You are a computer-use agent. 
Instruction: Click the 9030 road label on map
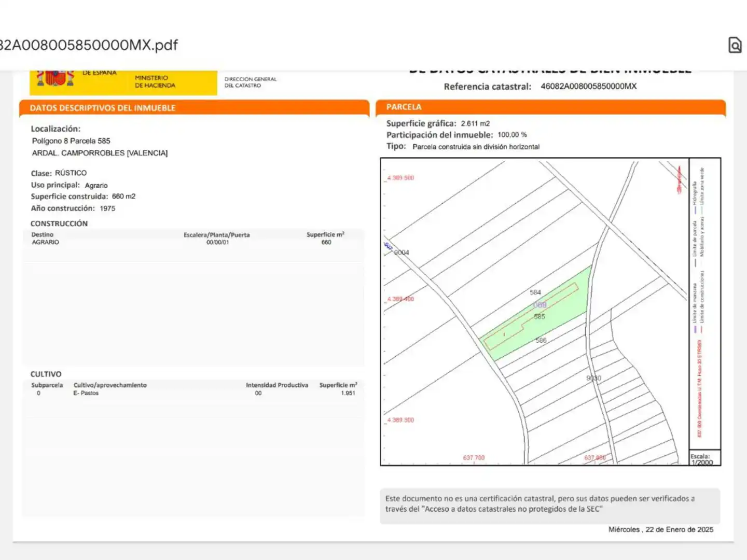point(594,378)
